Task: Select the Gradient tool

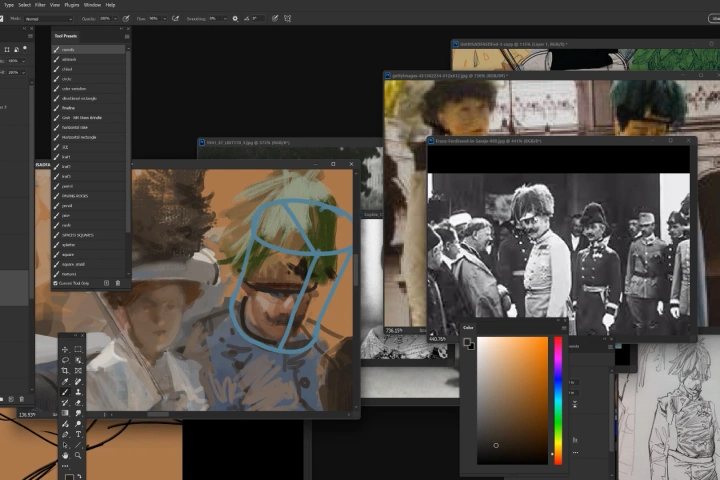Action: tap(65, 413)
